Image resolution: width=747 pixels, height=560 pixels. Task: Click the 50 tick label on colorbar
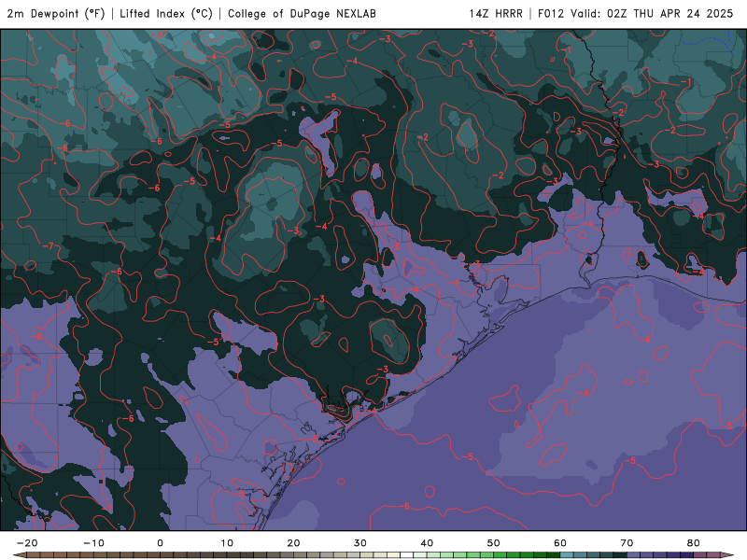point(494,543)
